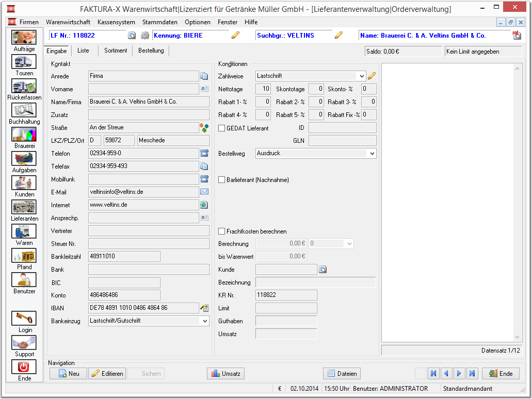
Task: Switch to the Liste tab
Action: click(x=83, y=51)
